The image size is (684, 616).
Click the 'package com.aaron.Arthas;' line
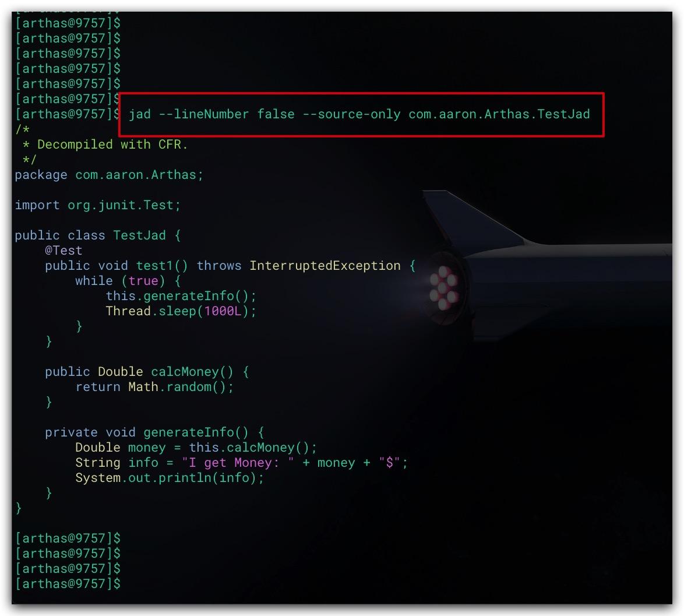(x=109, y=175)
